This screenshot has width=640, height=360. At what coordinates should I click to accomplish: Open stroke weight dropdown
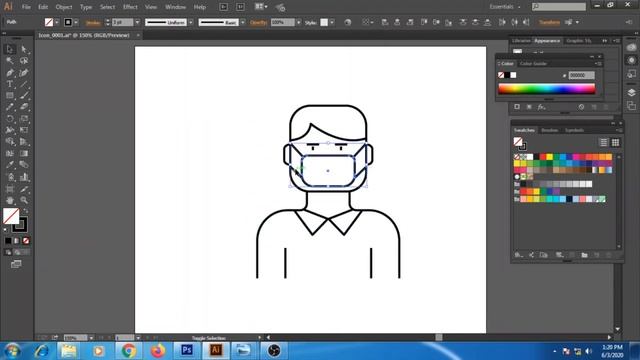(138, 22)
